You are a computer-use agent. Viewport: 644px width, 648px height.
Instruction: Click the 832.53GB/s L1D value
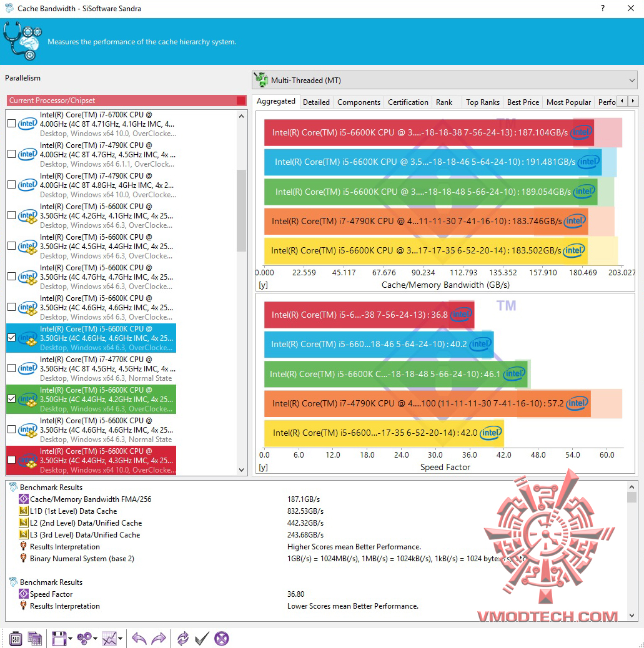[305, 511]
